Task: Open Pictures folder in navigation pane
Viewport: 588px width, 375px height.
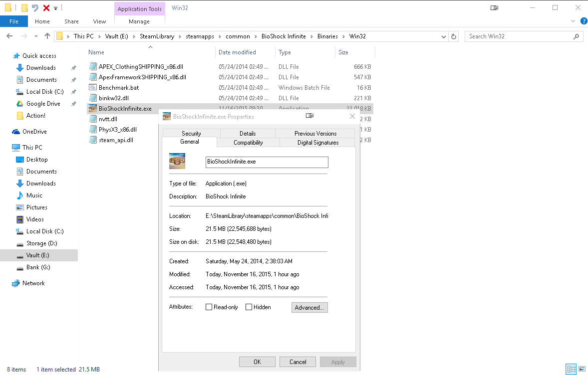Action: [37, 207]
